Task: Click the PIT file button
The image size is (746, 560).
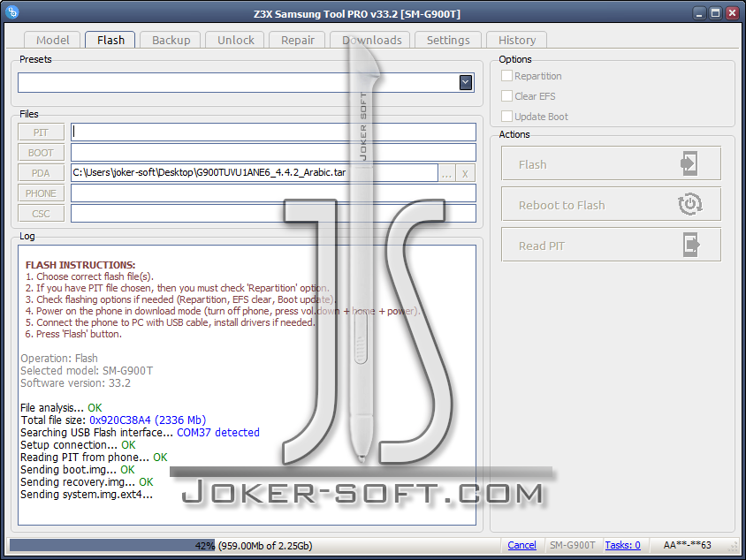Action: 41,132
